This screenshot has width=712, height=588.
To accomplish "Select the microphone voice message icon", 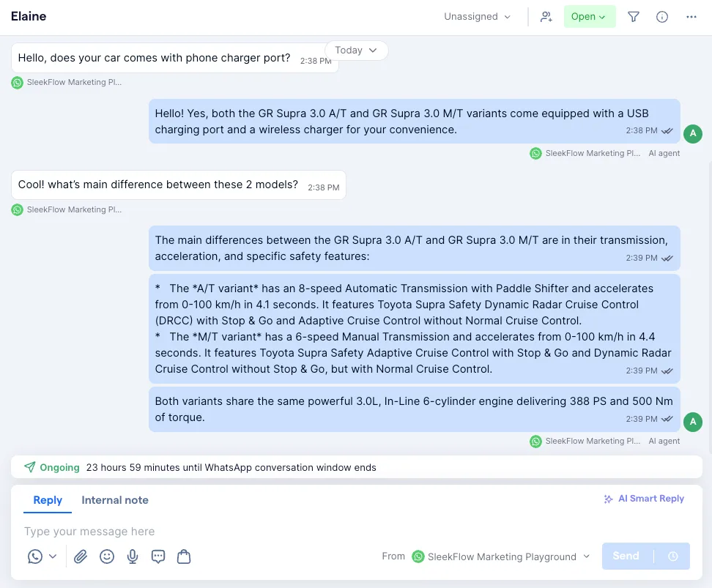I will pos(133,557).
